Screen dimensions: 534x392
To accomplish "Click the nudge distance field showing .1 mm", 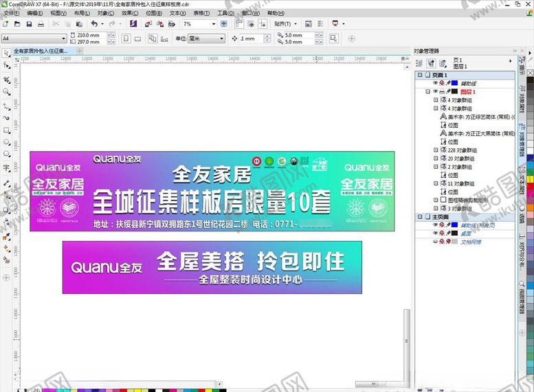I will pos(252,38).
